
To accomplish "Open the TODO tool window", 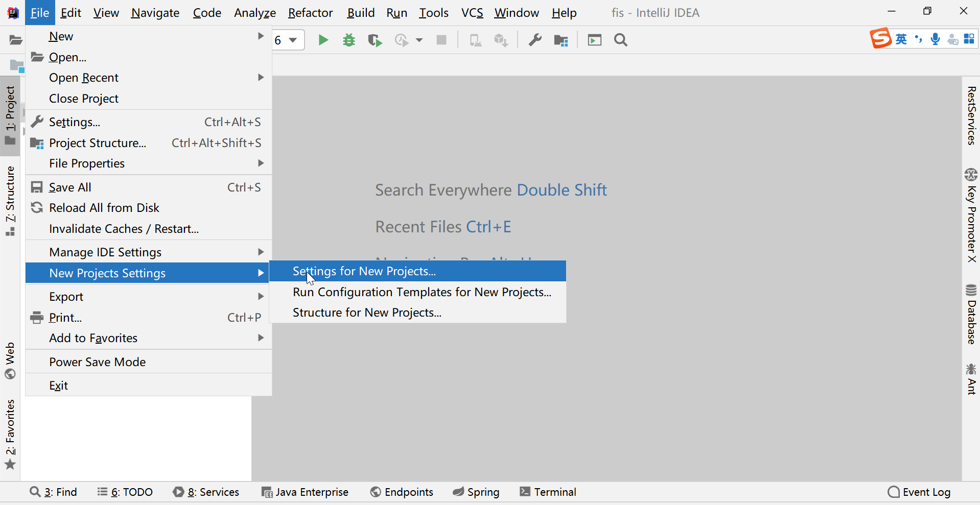I will 125,492.
